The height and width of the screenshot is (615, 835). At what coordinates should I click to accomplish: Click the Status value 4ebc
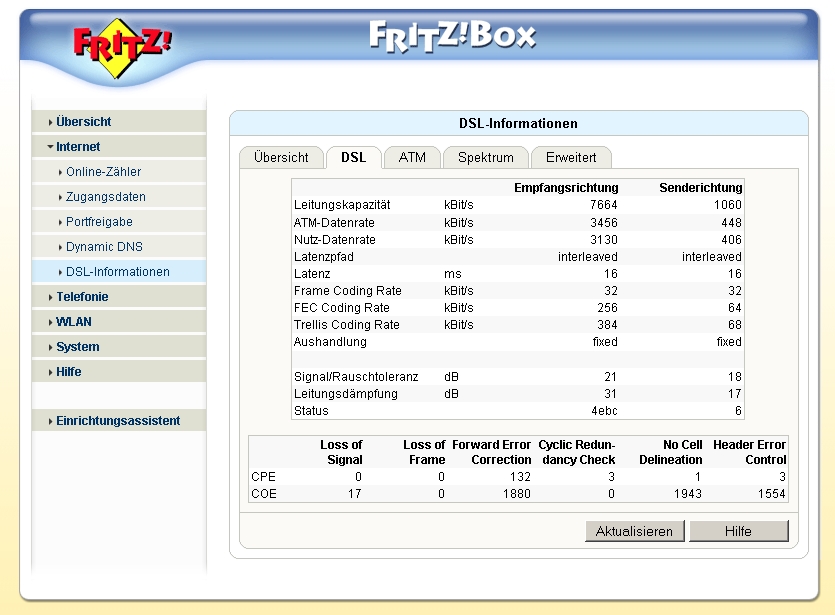(x=604, y=411)
